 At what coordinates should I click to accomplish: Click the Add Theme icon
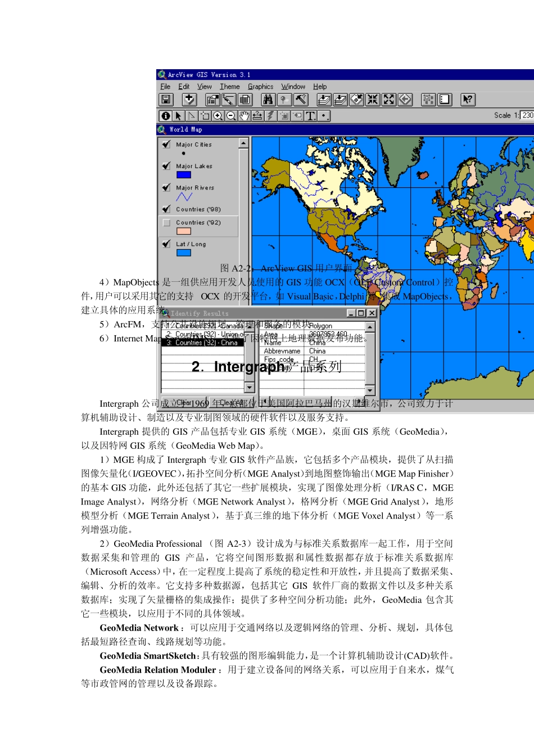(189, 100)
